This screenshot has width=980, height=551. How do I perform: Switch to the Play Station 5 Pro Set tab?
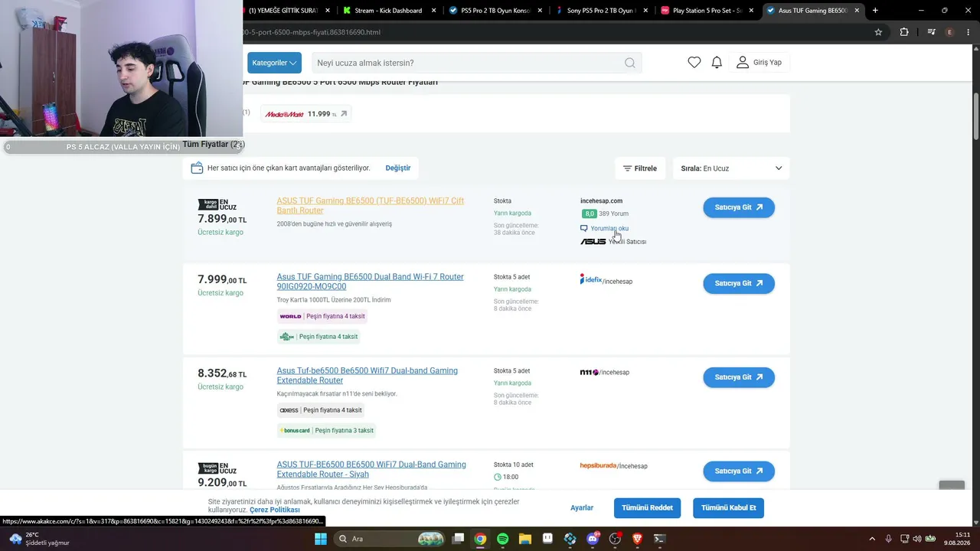(x=708, y=11)
